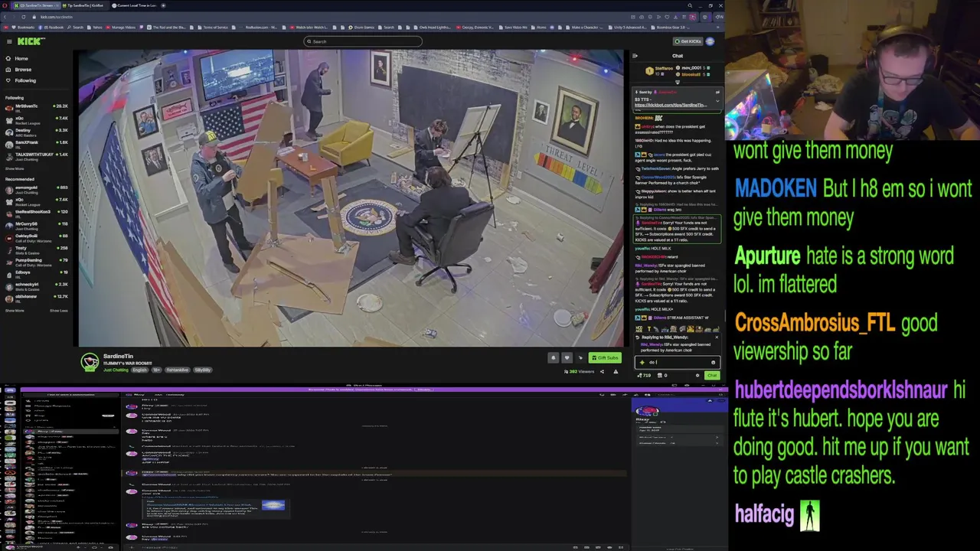
Task: Open Manage Videos bookmark
Action: pyautogui.click(x=121, y=28)
